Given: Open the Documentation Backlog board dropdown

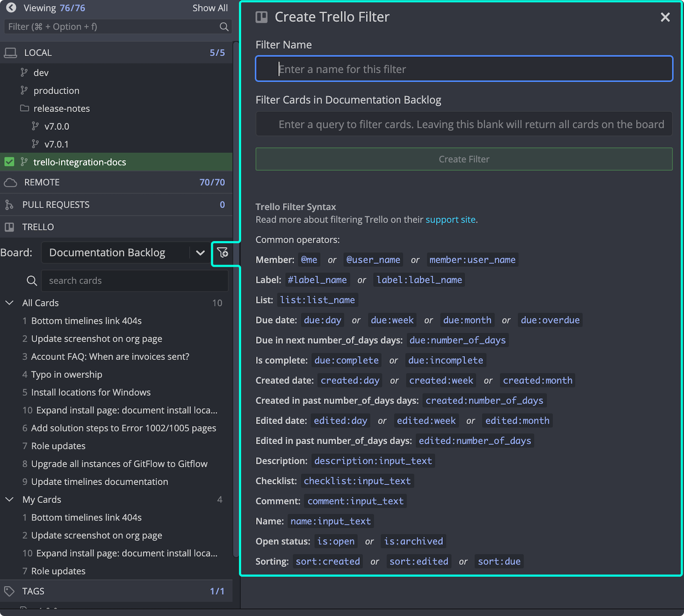Looking at the screenshot, I should coord(200,253).
